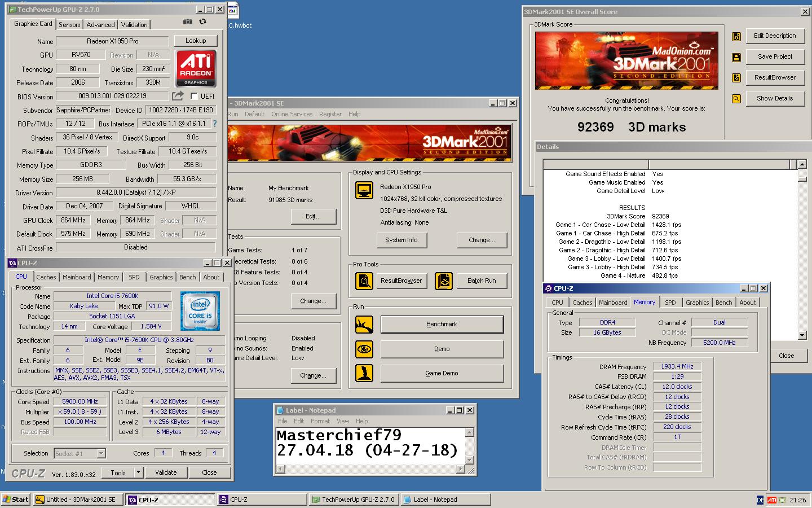Viewport: 812px width, 508px height.
Task: Switch to the Sensors tab in GPU-Z
Action: pyautogui.click(x=69, y=24)
